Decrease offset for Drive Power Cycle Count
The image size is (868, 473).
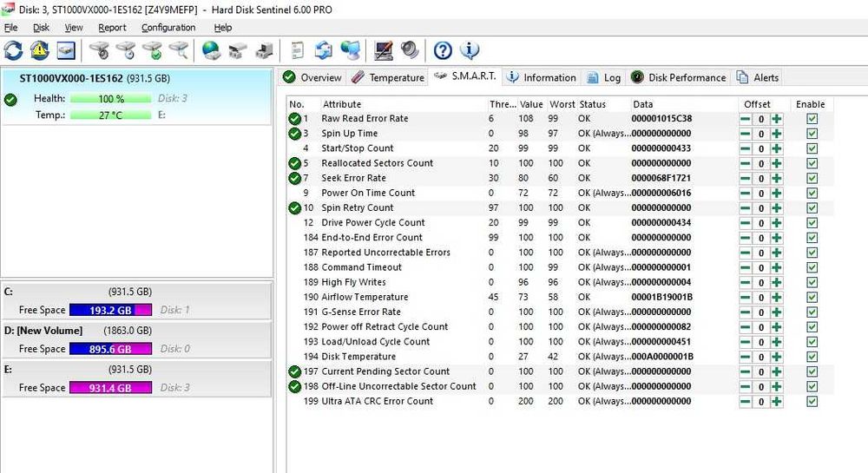(x=746, y=223)
